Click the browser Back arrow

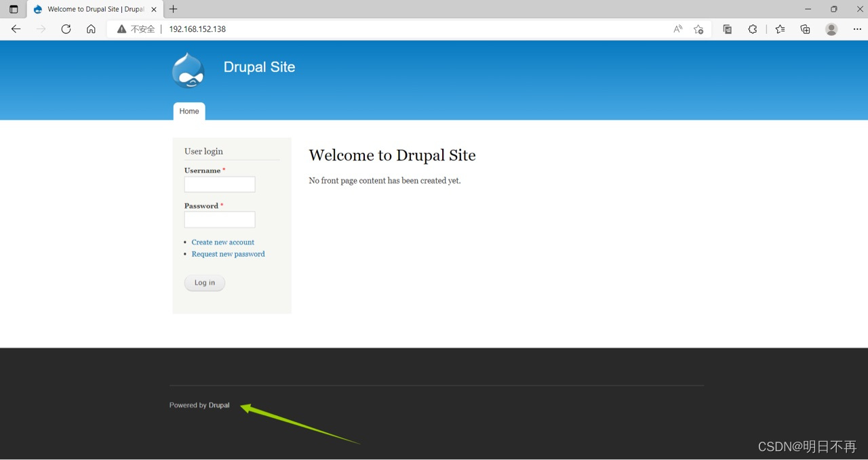pyautogui.click(x=16, y=29)
